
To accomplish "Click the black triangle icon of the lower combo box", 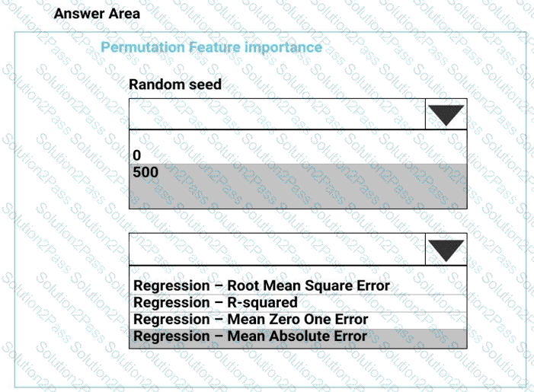I will coord(446,250).
